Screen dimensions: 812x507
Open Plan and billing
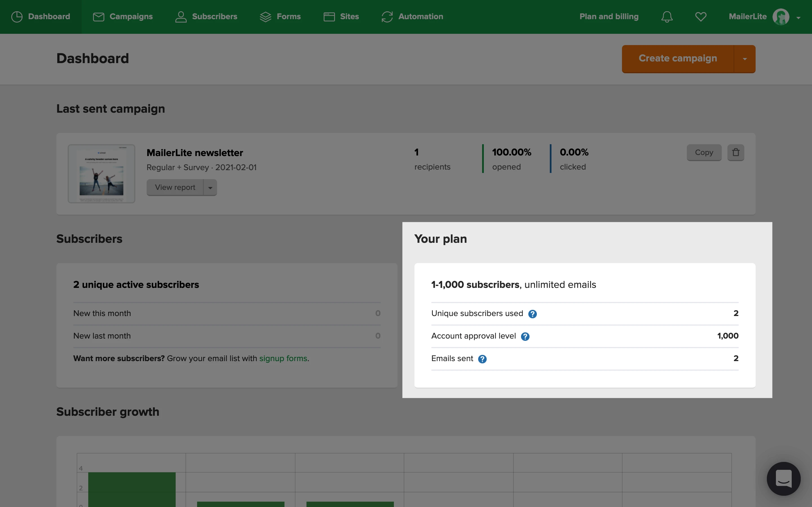click(x=609, y=17)
